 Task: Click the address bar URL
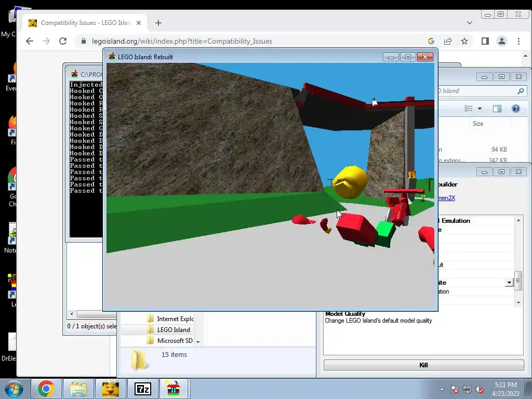coord(182,41)
